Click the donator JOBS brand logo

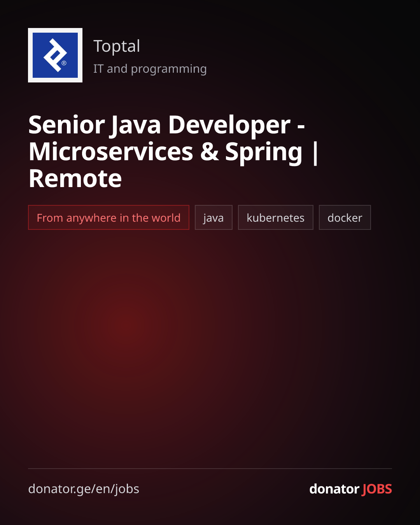350,489
